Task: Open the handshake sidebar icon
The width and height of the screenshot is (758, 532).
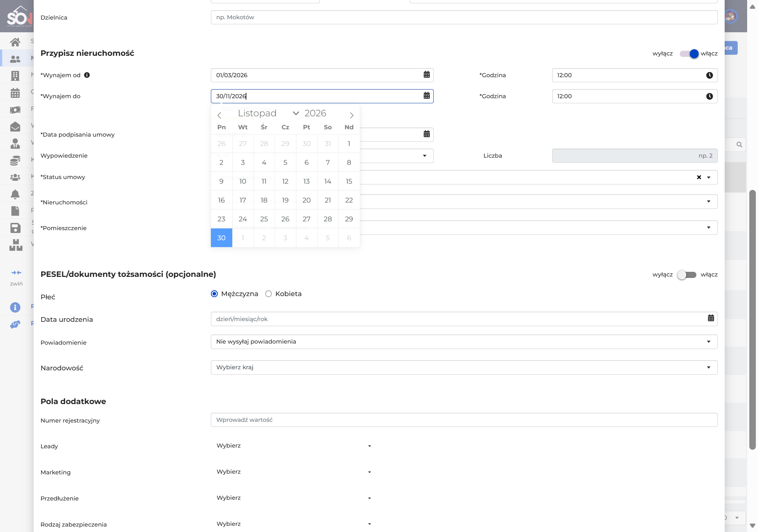Action: coord(15,324)
